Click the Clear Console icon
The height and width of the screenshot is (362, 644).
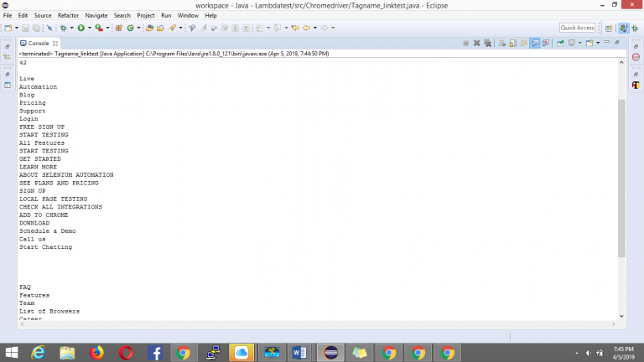[x=501, y=43]
